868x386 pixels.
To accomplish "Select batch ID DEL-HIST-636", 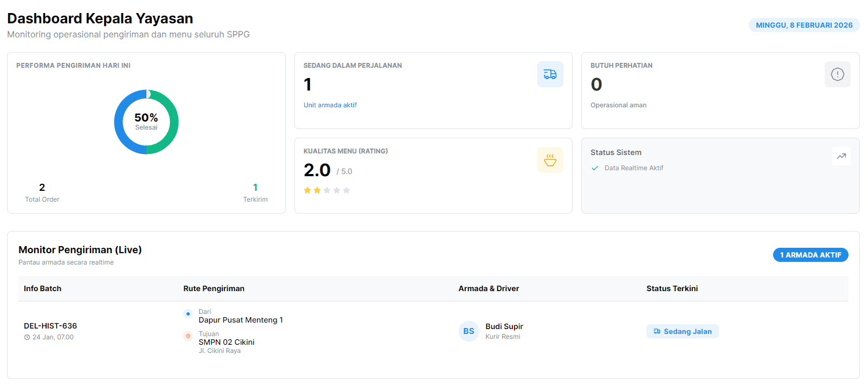I will (50, 326).
